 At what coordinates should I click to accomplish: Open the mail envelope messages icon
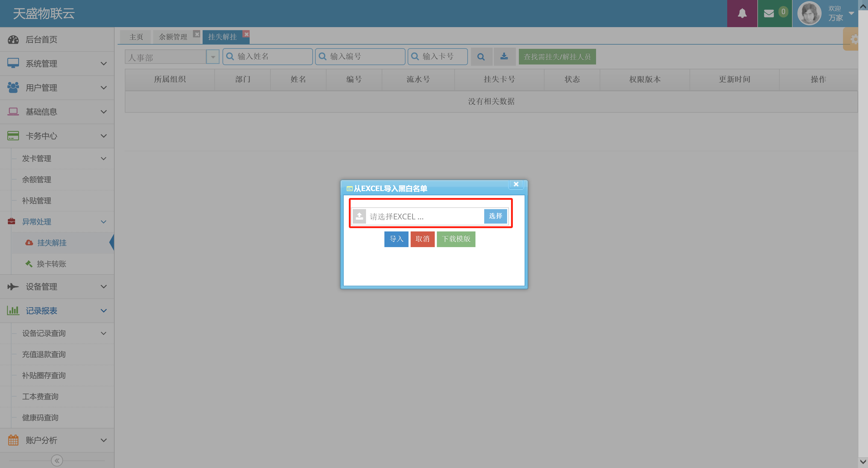coord(769,14)
